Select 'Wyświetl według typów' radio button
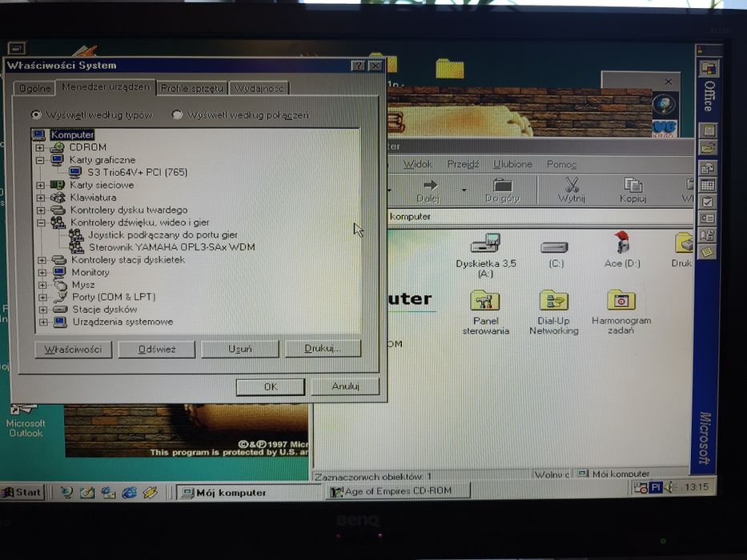Image resolution: width=747 pixels, height=560 pixels. pos(36,114)
